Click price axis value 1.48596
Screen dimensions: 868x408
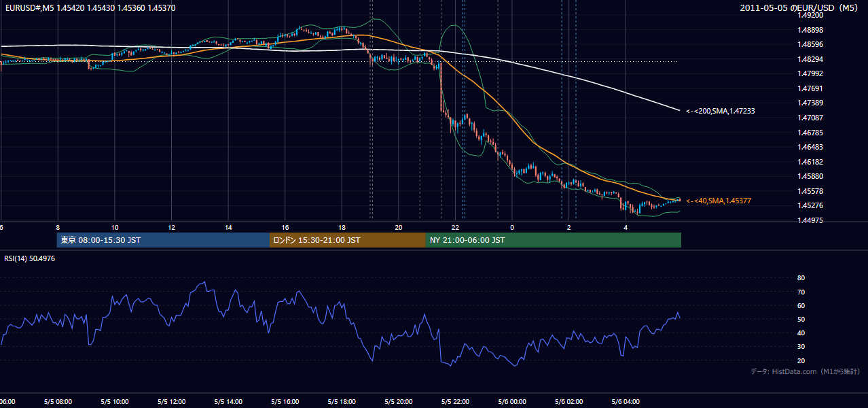[x=810, y=44]
